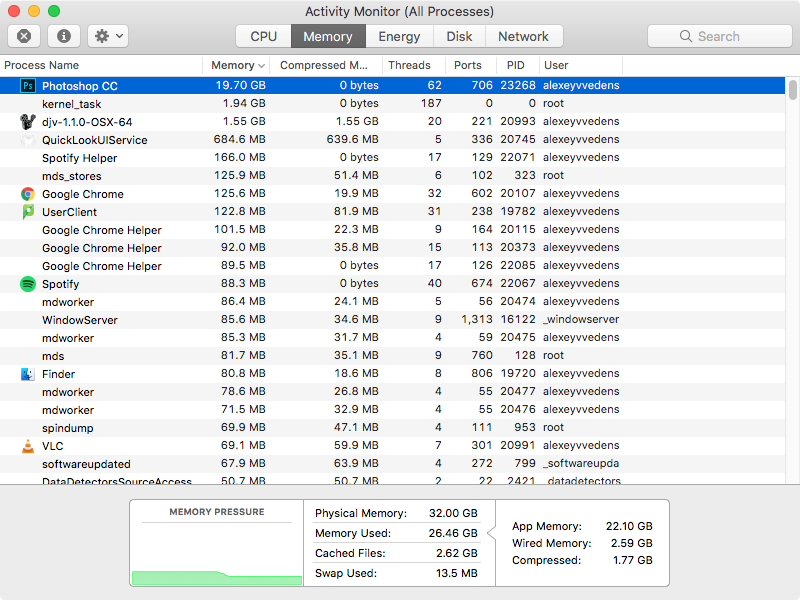Open the process Info (i) button

pyautogui.click(x=64, y=36)
